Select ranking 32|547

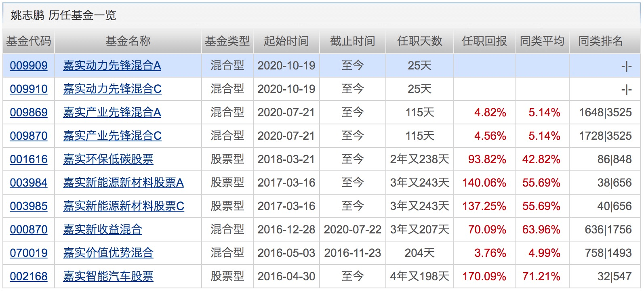tap(615, 276)
